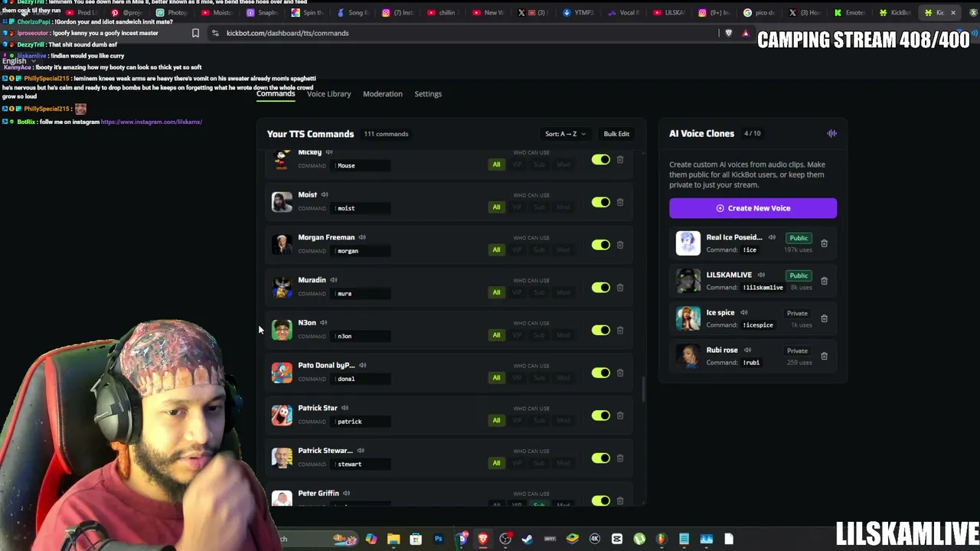Disable the Moist command switch
The width and height of the screenshot is (980, 551).
click(601, 202)
